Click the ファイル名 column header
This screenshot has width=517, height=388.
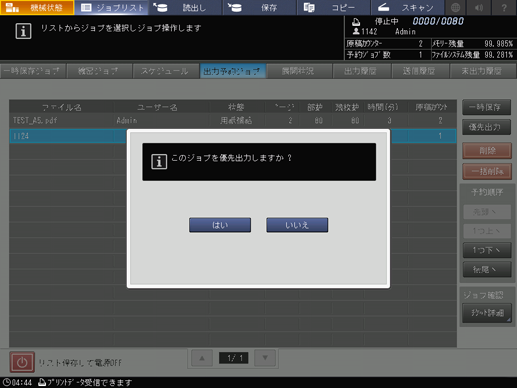pos(62,107)
